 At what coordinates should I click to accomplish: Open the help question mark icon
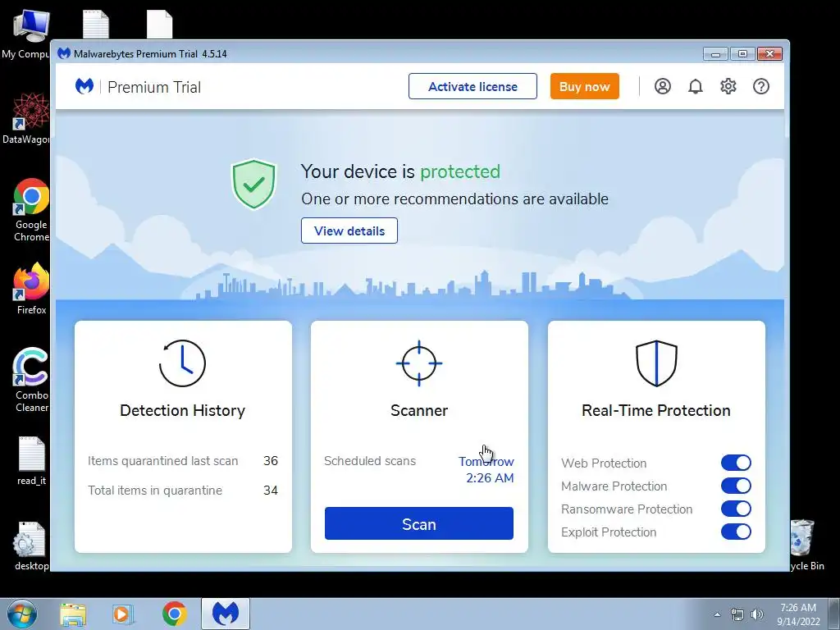point(761,86)
